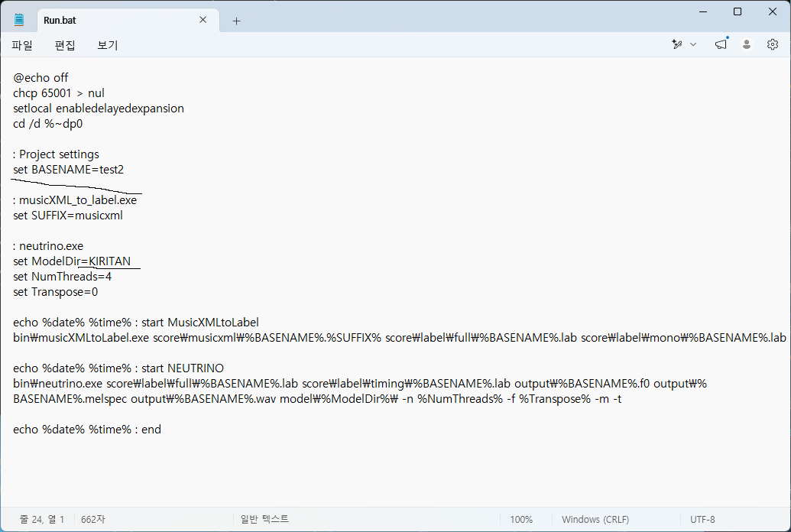Click the "setlocal enabledelayedexpansion" line
The width and height of the screenshot is (791, 532).
(x=99, y=109)
